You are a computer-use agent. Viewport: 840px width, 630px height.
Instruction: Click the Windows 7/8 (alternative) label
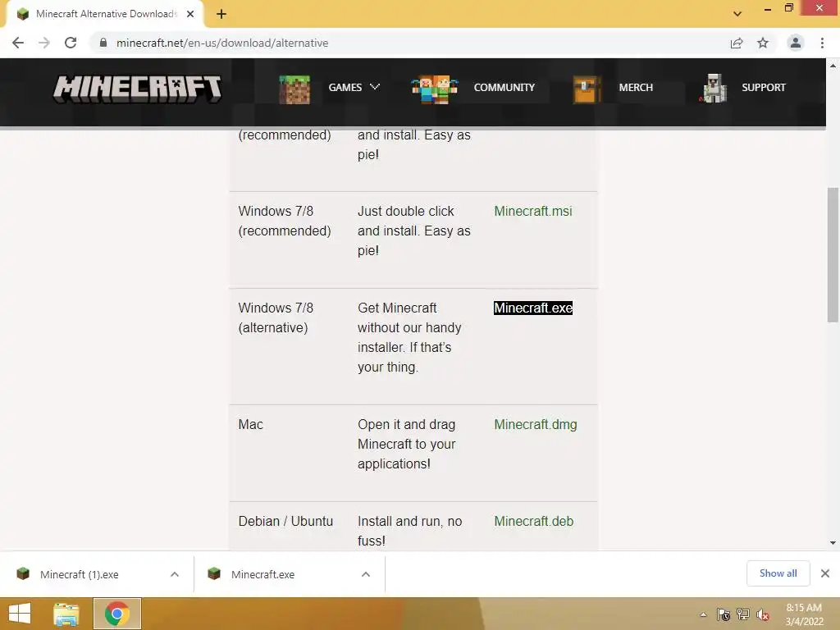[x=276, y=317]
